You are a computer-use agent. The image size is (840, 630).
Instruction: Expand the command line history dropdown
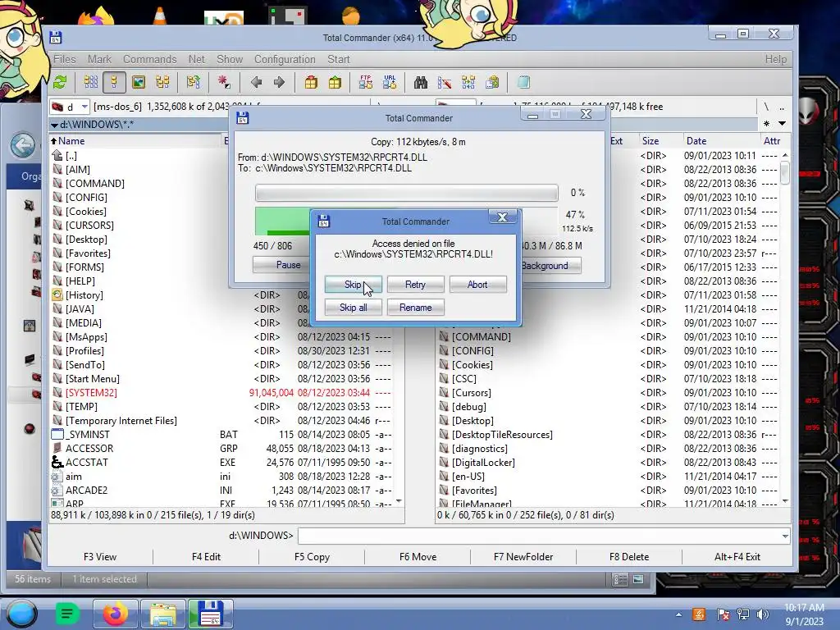(x=785, y=536)
